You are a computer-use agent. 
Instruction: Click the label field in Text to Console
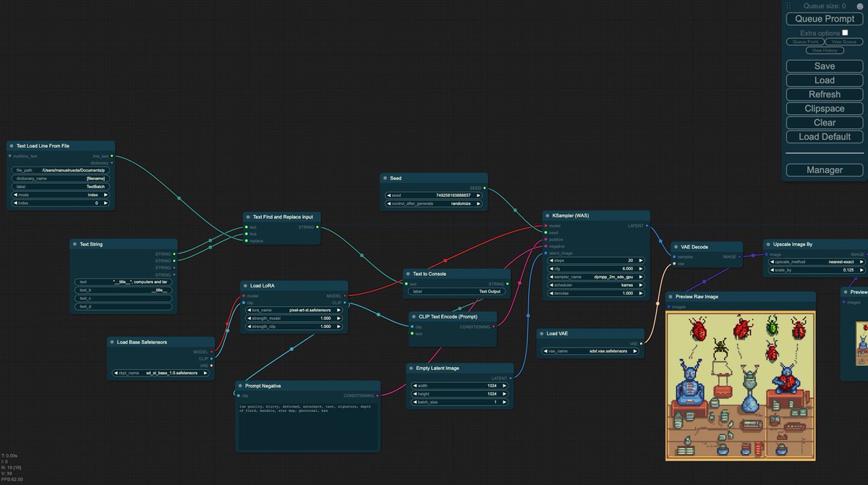click(x=457, y=292)
